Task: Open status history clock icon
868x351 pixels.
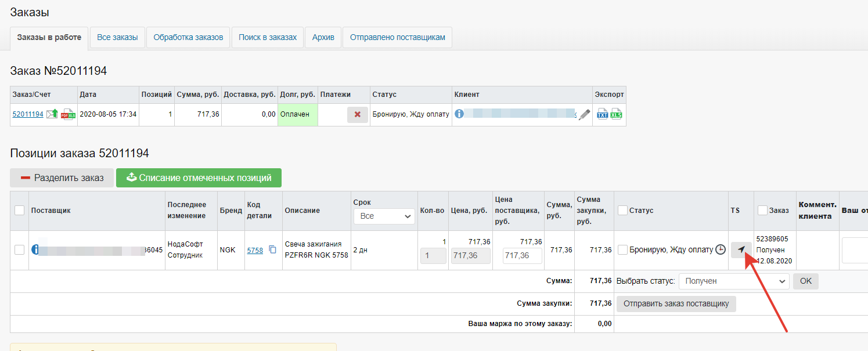Action: [721, 249]
